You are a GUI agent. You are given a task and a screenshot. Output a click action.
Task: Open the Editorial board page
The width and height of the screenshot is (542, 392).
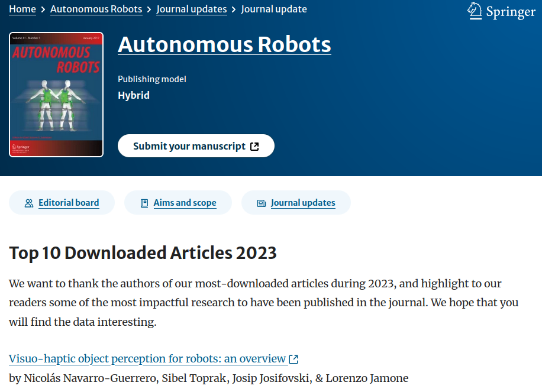click(69, 203)
